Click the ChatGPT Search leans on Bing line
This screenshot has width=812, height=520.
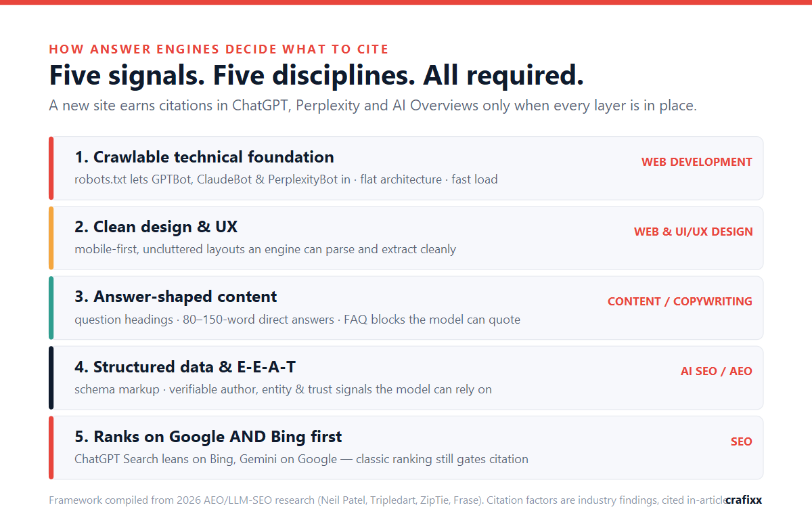[x=301, y=459]
